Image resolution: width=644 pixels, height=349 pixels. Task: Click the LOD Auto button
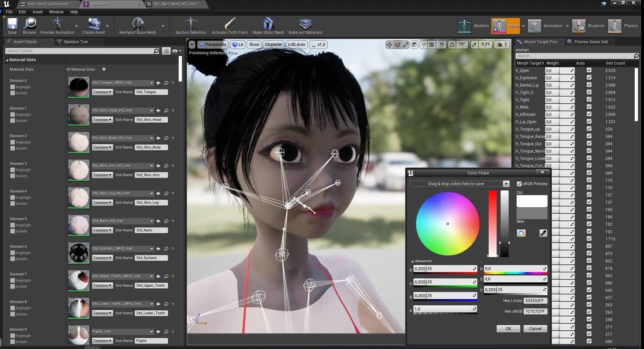point(296,45)
